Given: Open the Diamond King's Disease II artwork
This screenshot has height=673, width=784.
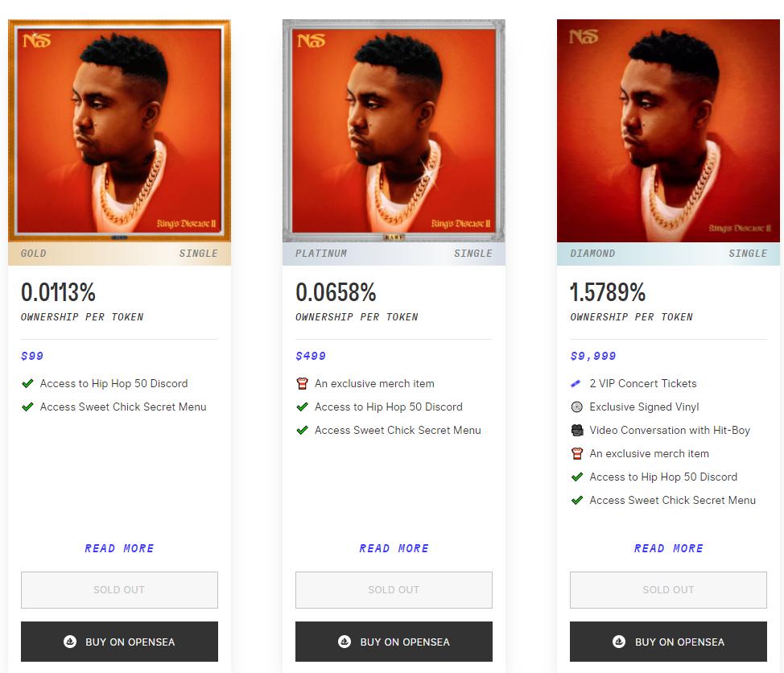Looking at the screenshot, I should click(x=668, y=130).
